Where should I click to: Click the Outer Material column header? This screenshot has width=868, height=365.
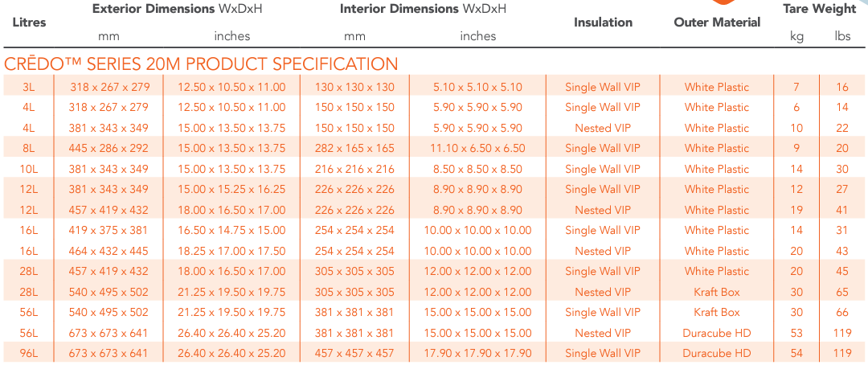pos(717,23)
